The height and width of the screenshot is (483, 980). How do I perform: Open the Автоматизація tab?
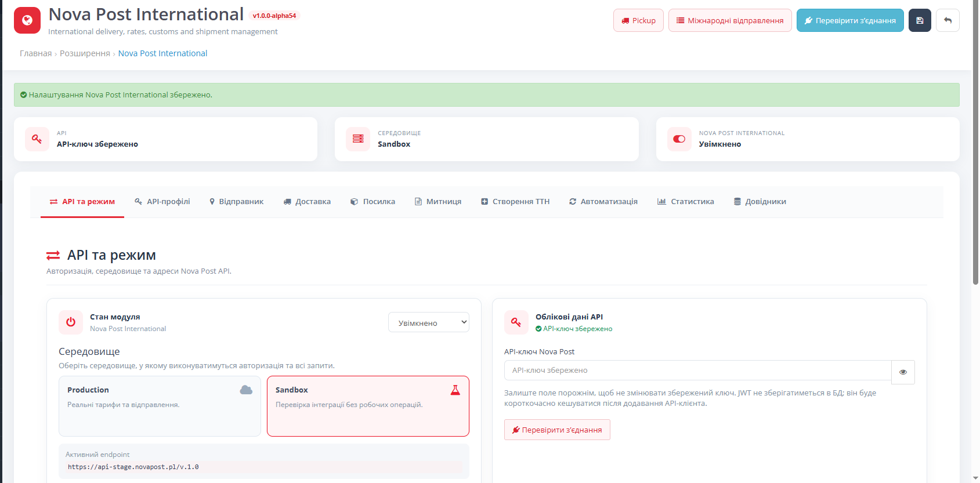(x=603, y=202)
